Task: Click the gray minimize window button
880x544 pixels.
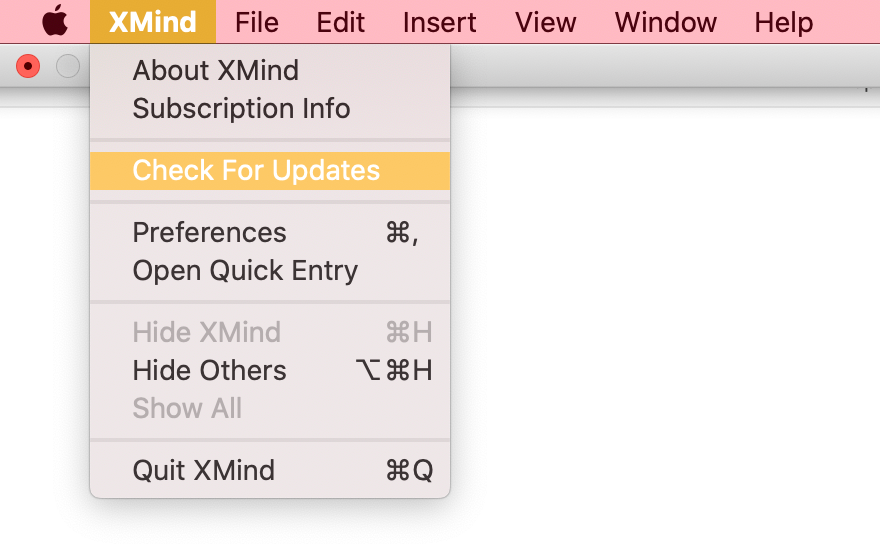Action: point(68,66)
